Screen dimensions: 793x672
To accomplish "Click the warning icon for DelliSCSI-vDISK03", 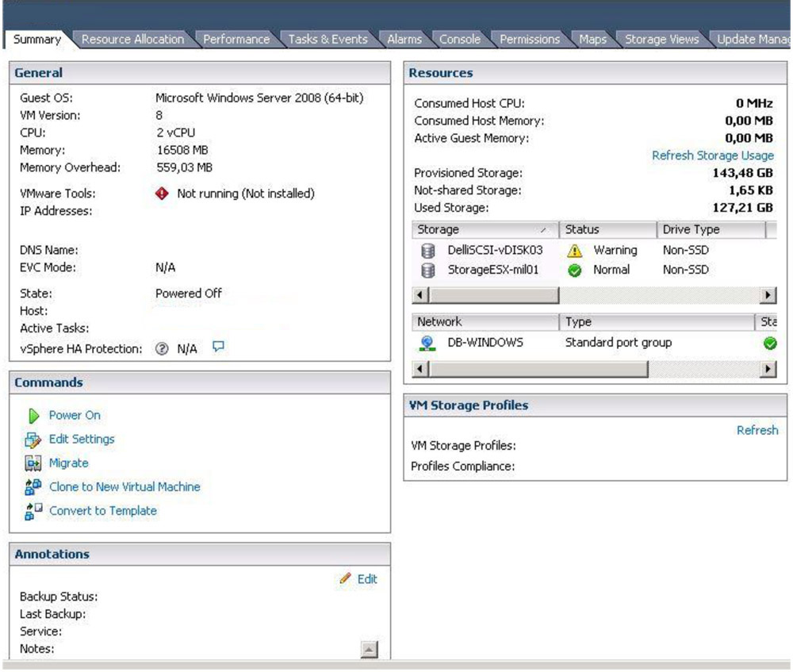I will 574,251.
